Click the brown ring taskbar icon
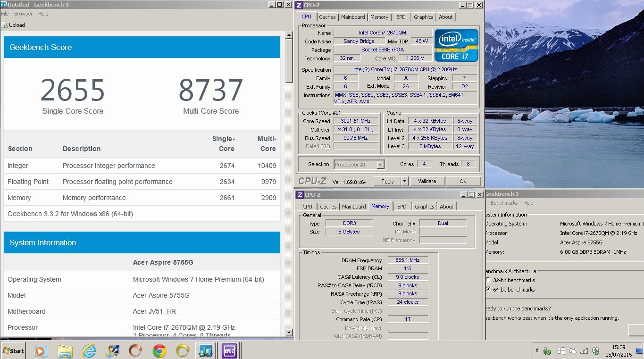Viewport: 644px width, 359px height. pyautogui.click(x=135, y=351)
